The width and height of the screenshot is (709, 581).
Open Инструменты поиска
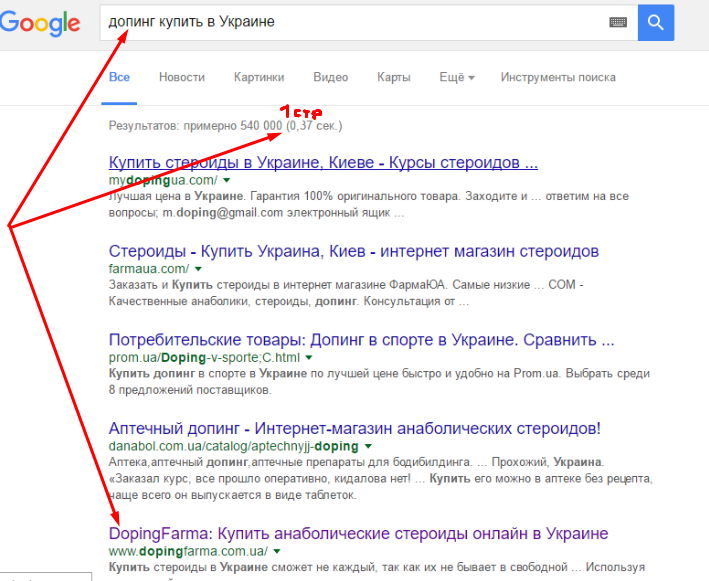pyautogui.click(x=558, y=77)
